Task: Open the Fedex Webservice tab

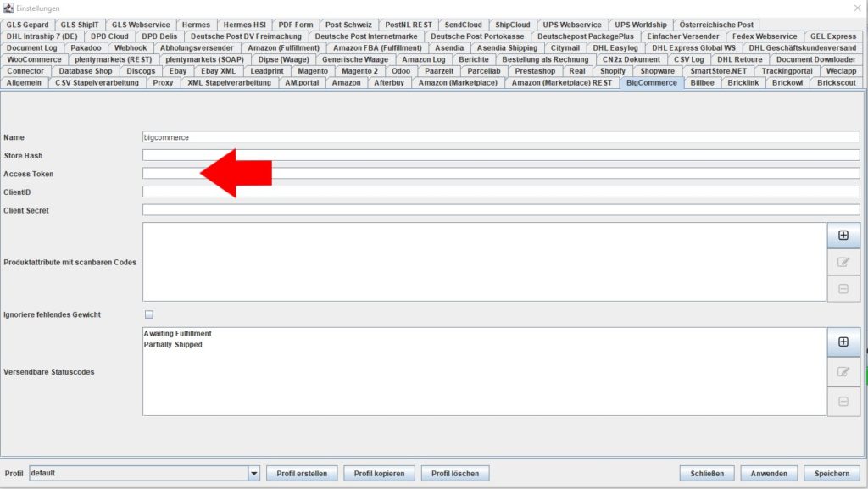Action: 765,36
